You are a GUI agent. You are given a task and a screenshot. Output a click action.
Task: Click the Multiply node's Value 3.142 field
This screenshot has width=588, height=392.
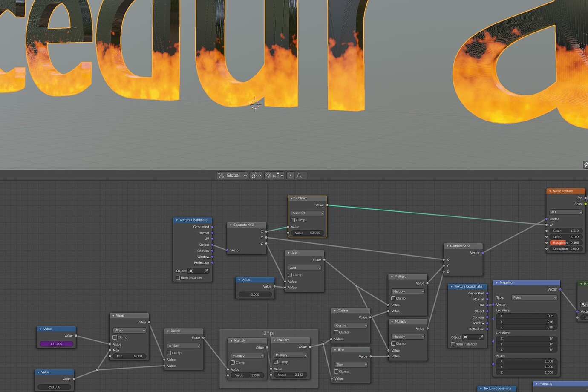click(290, 375)
